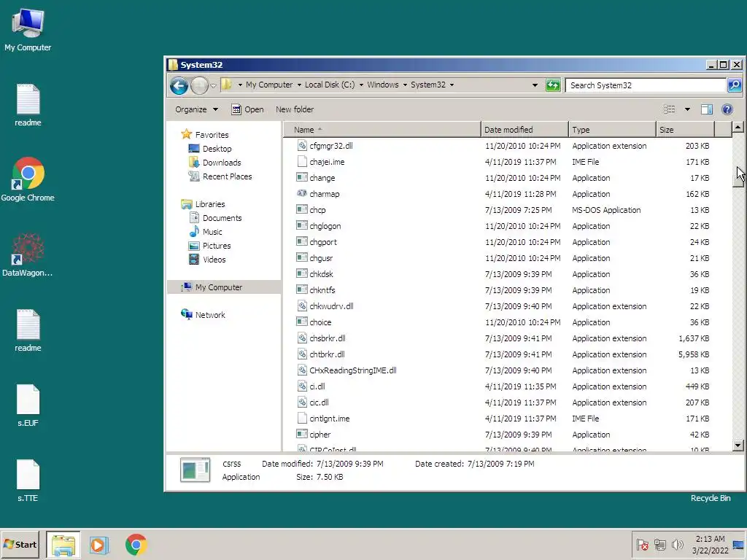Screen dimensions: 747x560
Task: Select the top readme desktop file
Action: click(28, 105)
